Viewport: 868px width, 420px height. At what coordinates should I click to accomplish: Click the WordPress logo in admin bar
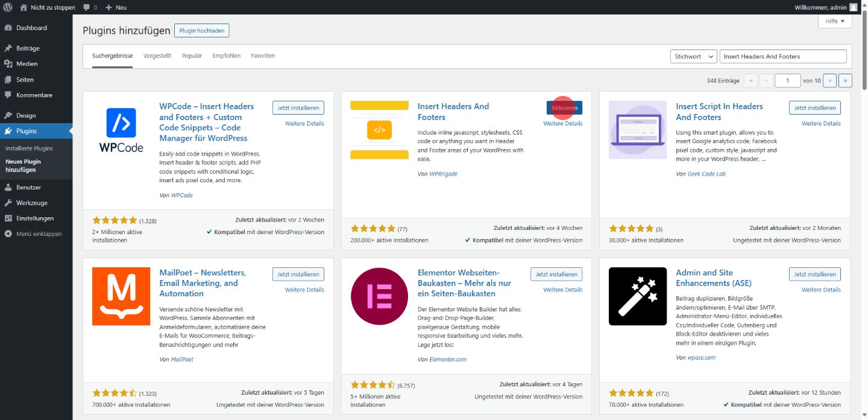pos(8,7)
